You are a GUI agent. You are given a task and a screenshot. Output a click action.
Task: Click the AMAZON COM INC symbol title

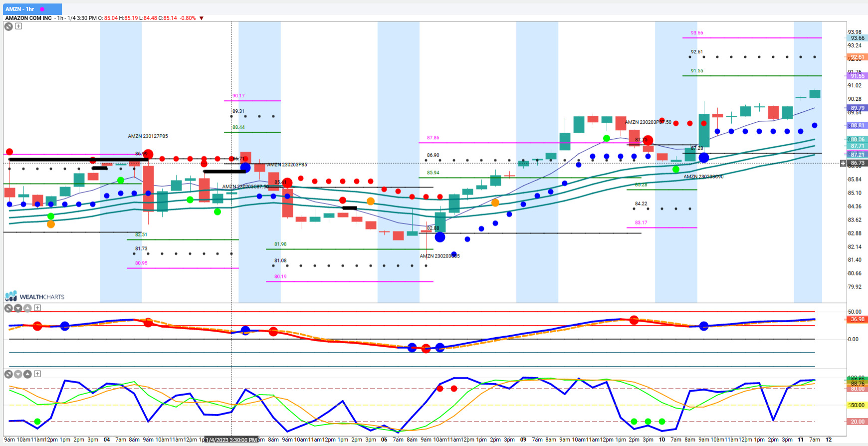(28, 18)
